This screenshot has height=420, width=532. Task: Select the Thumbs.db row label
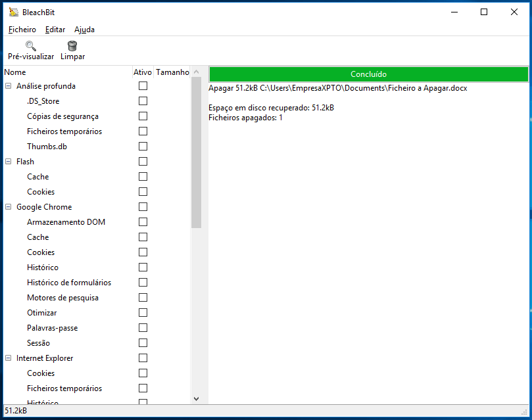click(x=47, y=147)
